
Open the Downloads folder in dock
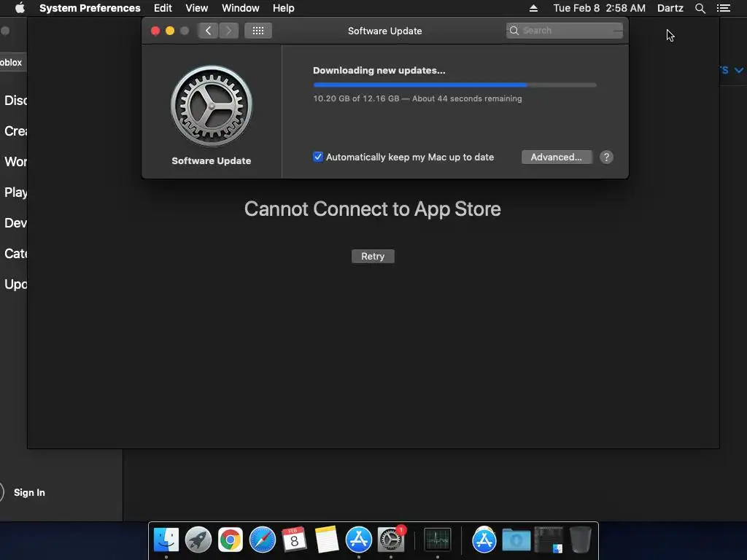[516, 540]
